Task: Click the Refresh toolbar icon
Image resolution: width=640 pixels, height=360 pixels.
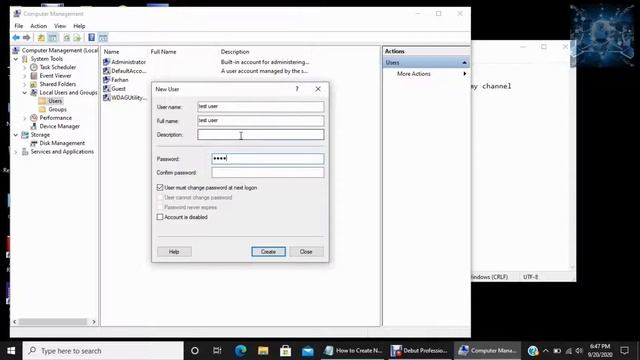Action: point(67,38)
